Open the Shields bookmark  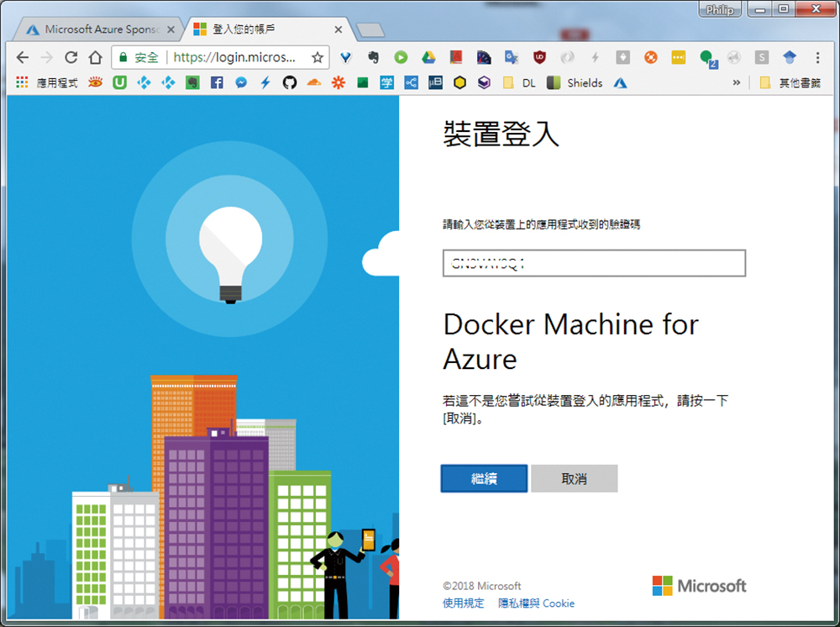click(x=575, y=82)
